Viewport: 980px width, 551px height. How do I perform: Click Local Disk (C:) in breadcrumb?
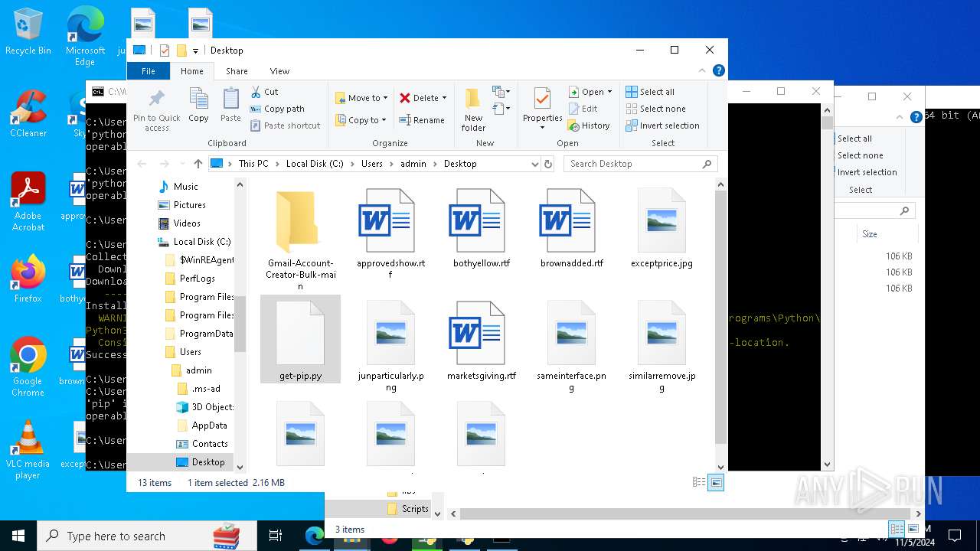click(315, 164)
